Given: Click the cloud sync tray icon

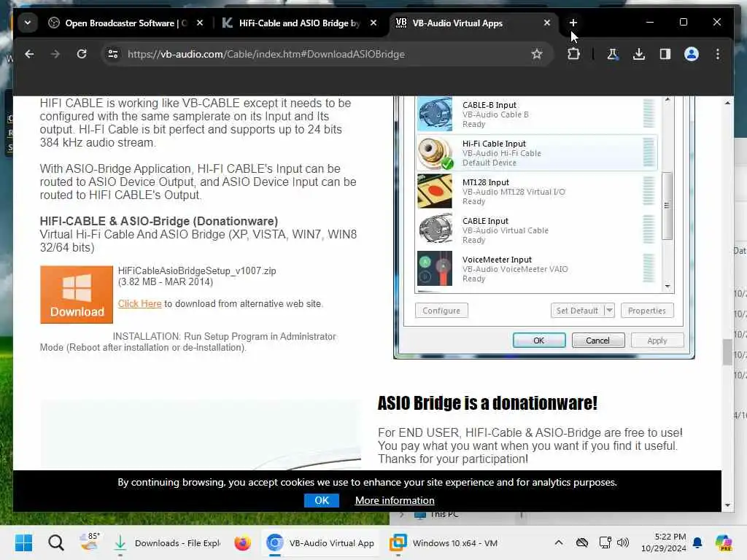Looking at the screenshot, I should [581, 542].
